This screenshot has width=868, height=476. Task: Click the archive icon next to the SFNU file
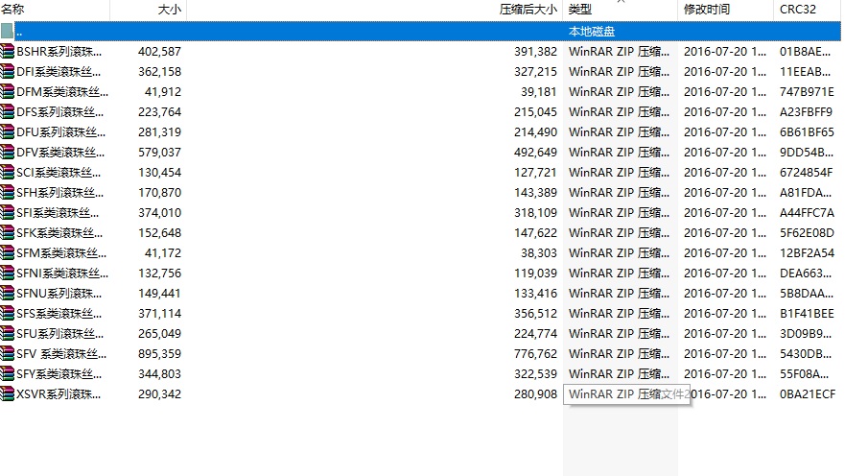pyautogui.click(x=8, y=294)
